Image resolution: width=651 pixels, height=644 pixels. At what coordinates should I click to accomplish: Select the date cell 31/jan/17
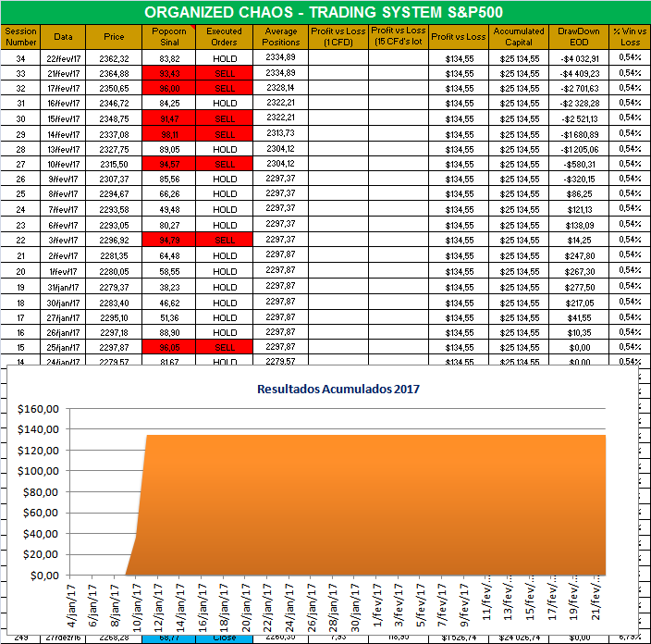[x=63, y=287]
